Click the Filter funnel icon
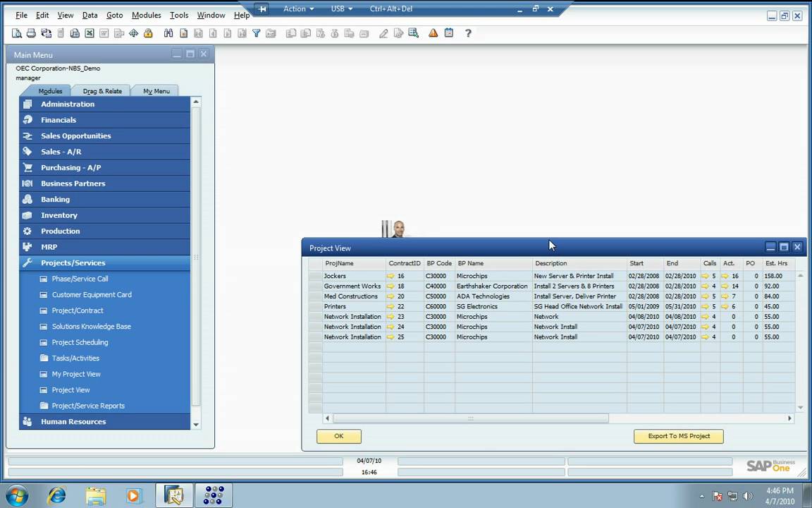The width and height of the screenshot is (812, 508). 257,33
